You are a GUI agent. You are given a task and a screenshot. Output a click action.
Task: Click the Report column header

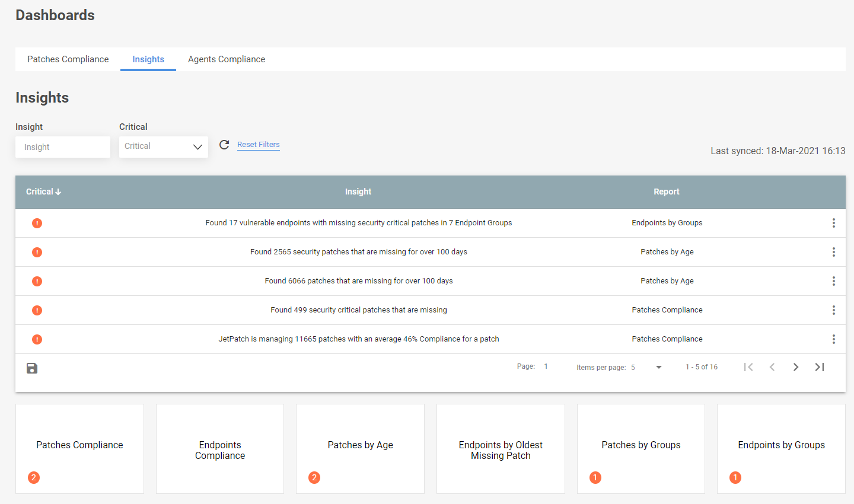coord(667,192)
